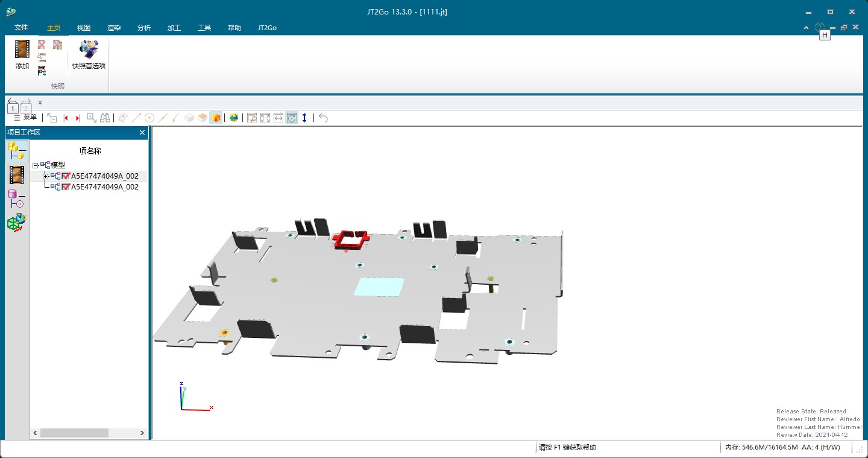
Task: Switch to the 加工 ribbon tab
Action: tap(174, 28)
